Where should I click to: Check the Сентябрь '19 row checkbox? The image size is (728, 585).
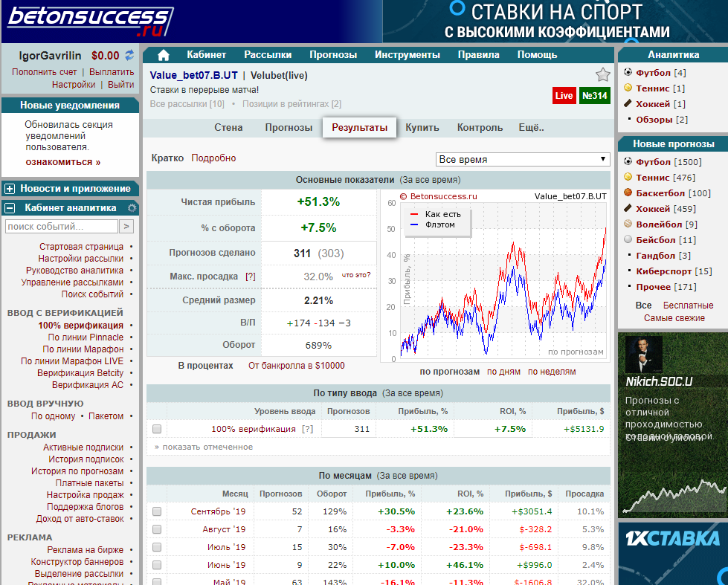(x=157, y=511)
